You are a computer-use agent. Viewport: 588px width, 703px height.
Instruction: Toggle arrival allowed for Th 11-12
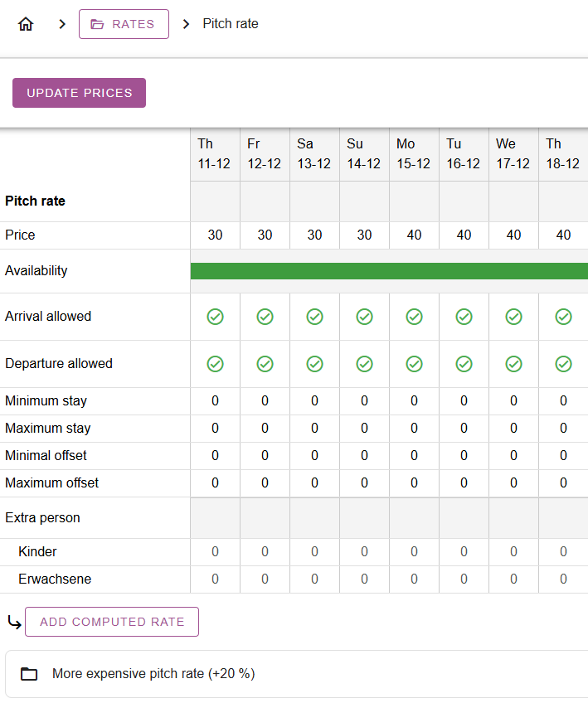point(215,317)
